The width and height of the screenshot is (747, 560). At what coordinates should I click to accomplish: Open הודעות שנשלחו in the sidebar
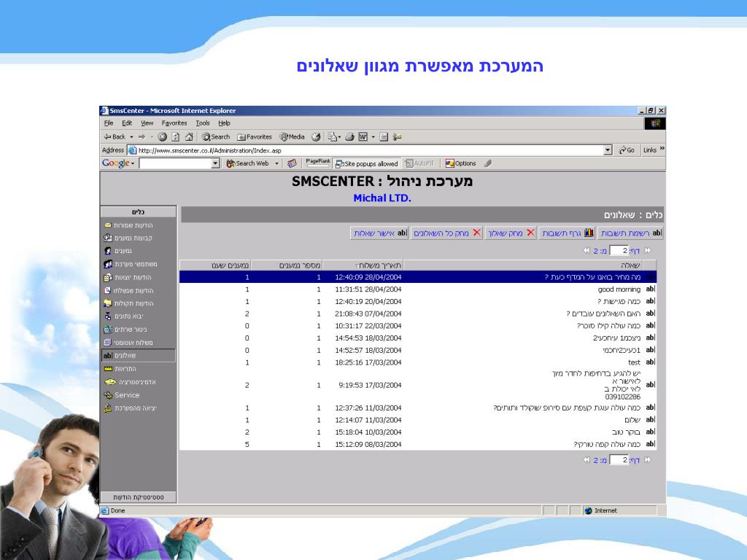128,290
